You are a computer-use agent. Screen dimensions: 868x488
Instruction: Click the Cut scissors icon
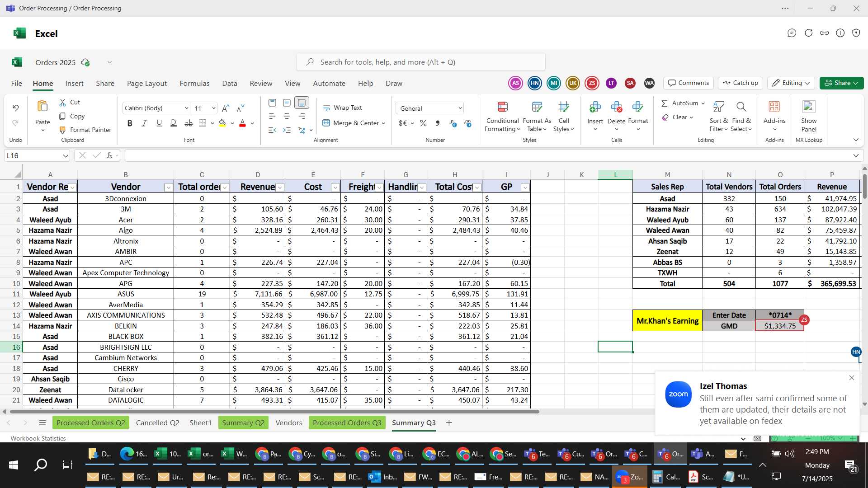(x=62, y=103)
